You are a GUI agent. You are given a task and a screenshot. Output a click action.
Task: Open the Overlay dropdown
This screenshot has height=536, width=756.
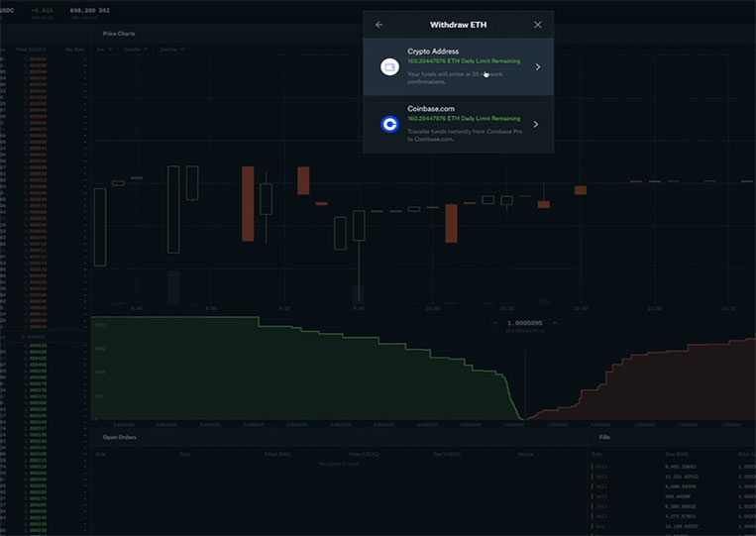[x=171, y=50]
